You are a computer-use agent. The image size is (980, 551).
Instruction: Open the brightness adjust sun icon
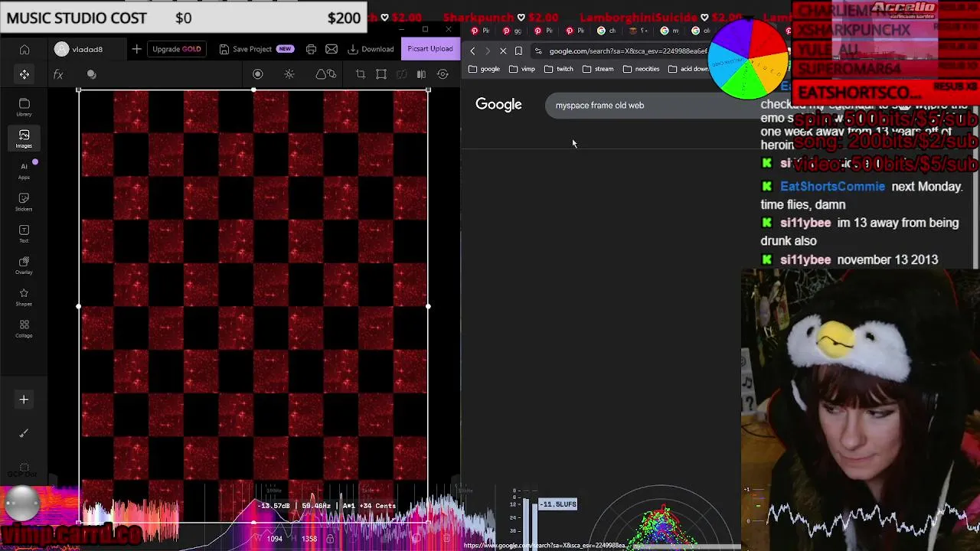click(289, 74)
